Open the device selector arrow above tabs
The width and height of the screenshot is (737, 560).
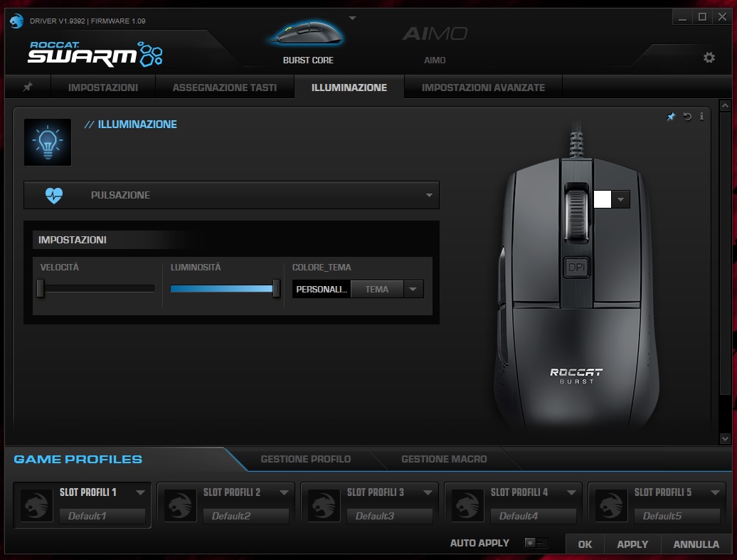[x=353, y=19]
